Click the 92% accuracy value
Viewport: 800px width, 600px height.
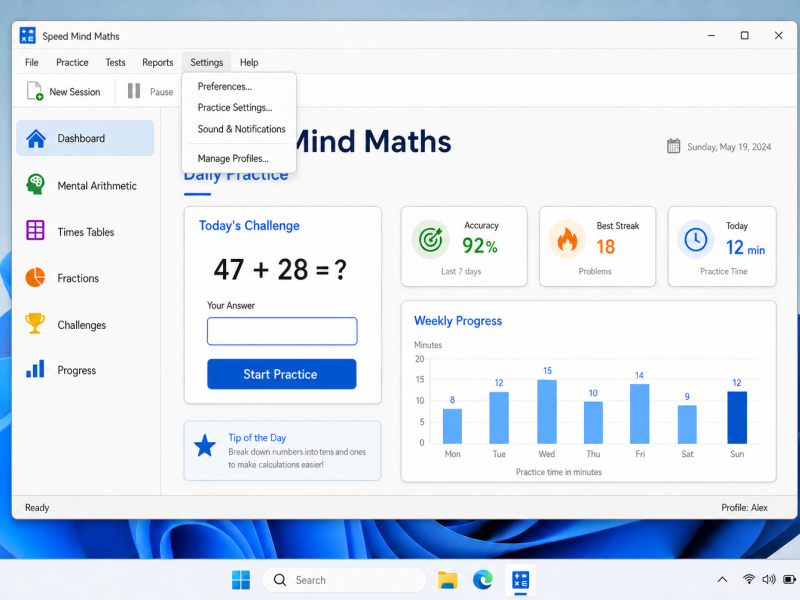(480, 246)
